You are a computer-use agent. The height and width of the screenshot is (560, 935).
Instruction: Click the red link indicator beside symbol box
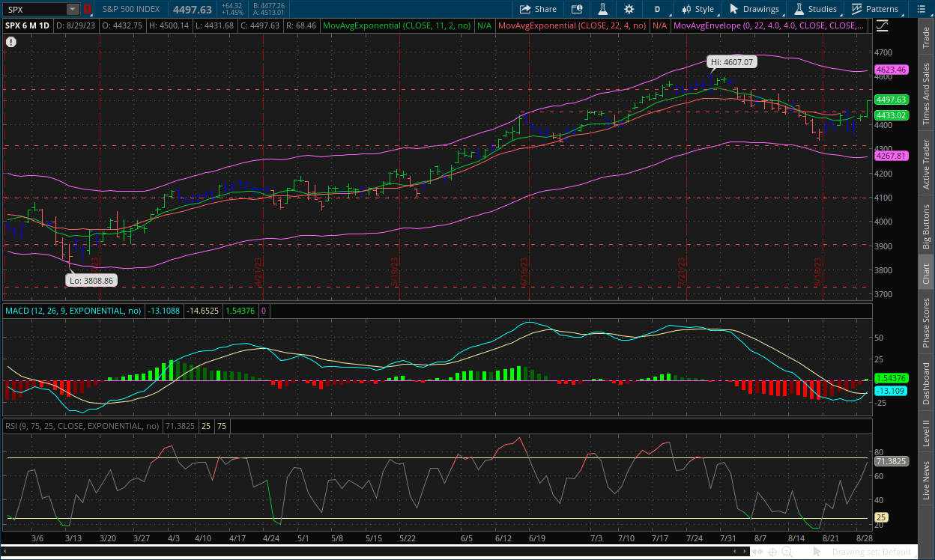click(x=88, y=9)
